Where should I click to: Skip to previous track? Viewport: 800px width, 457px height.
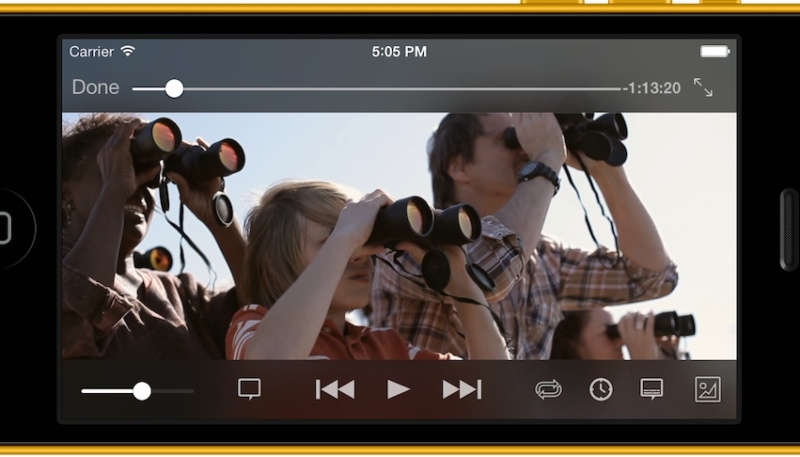[334, 390]
